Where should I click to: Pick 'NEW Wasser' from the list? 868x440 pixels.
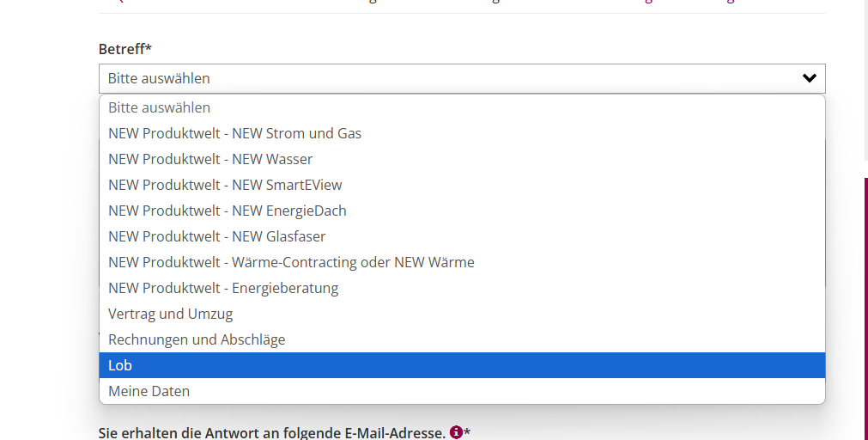pyautogui.click(x=210, y=159)
